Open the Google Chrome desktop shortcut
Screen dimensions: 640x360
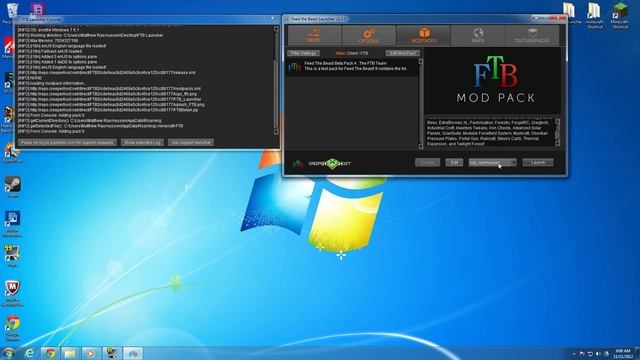13,328
